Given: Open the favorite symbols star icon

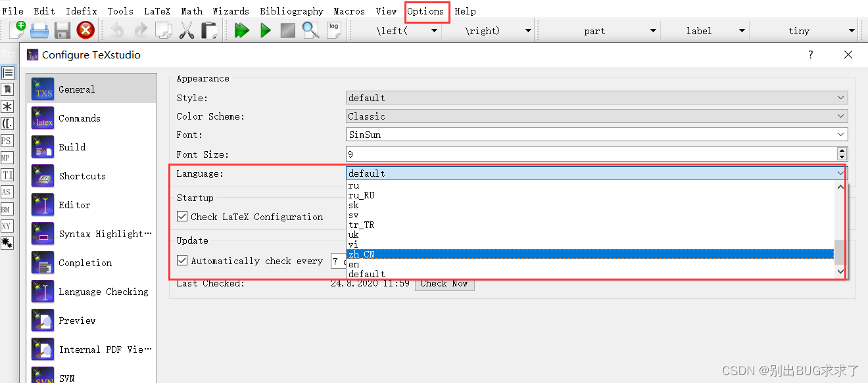Looking at the screenshot, I should [7, 242].
